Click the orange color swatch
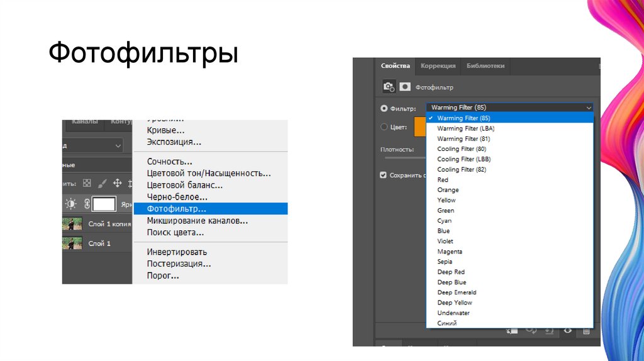 419,127
